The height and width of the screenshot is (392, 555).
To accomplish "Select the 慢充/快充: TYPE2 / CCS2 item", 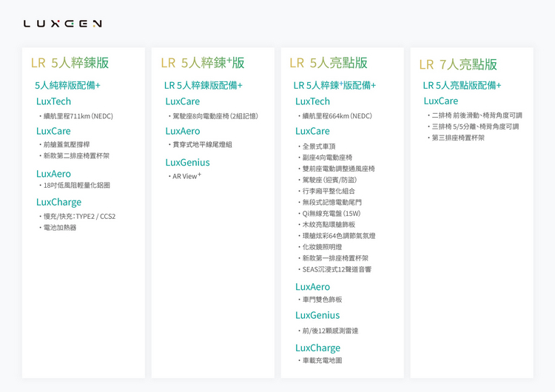I will pyautogui.click(x=79, y=216).
